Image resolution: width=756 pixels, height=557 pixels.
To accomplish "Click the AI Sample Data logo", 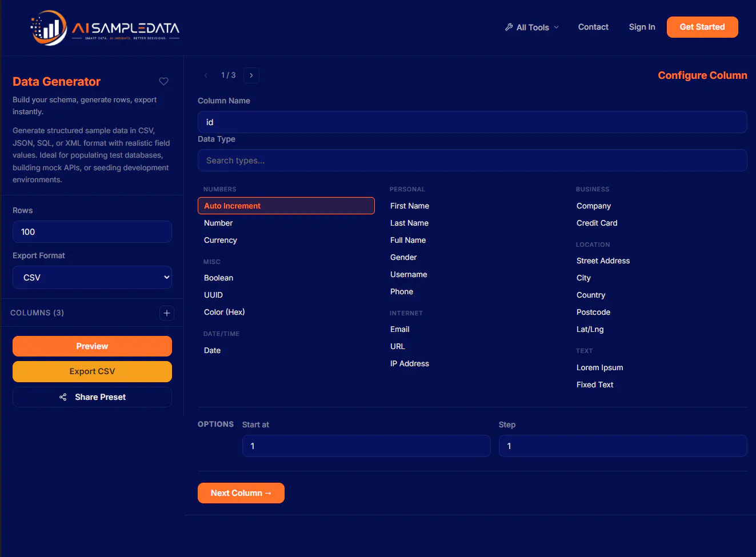I will click(105, 27).
